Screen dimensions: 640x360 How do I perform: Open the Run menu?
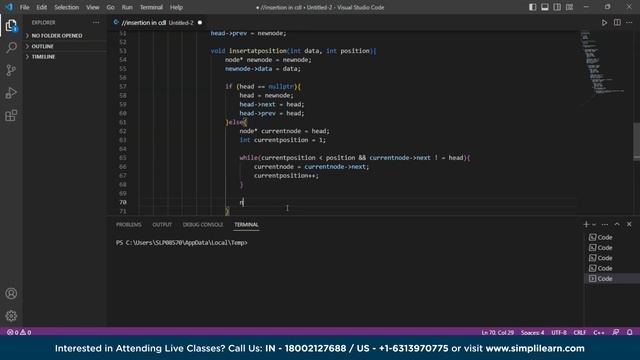pos(127,7)
